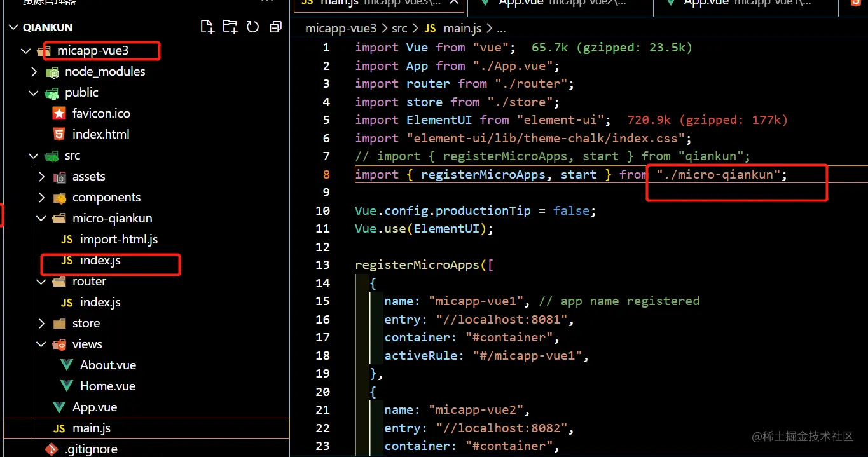Expand the assets folder
The width and height of the screenshot is (868, 457).
pos(42,177)
